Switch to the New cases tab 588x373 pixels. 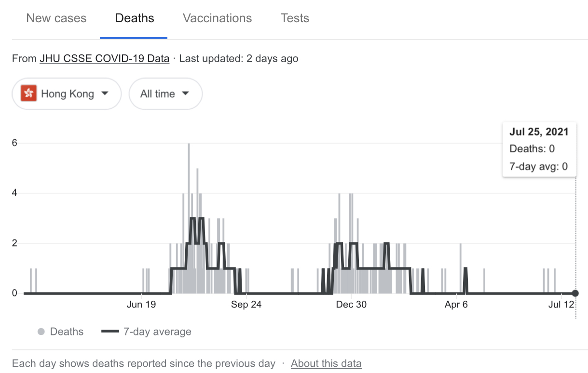[x=56, y=18]
